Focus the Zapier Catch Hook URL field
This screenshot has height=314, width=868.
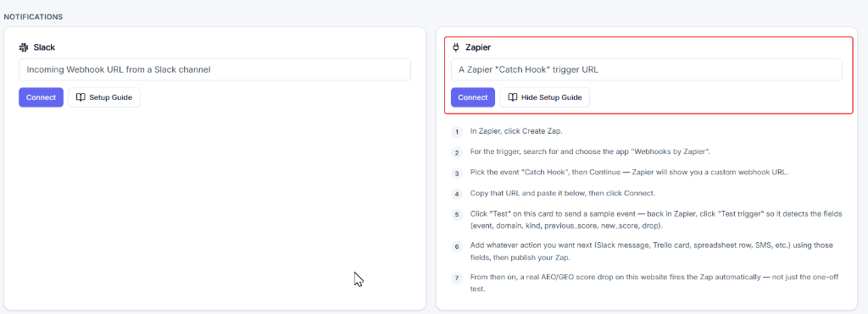click(x=647, y=69)
